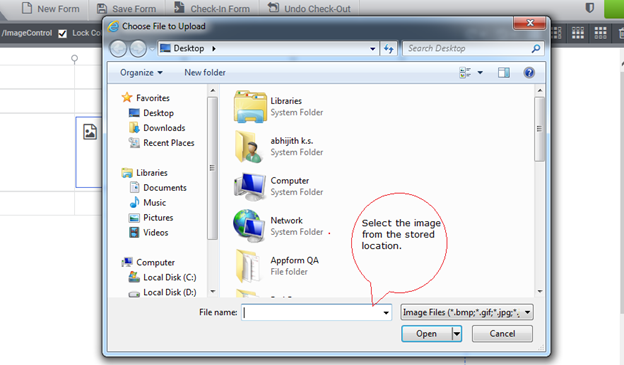The image size is (624, 365).
Task: Click the Favorites star in the navigation pane
Action: [x=127, y=98]
